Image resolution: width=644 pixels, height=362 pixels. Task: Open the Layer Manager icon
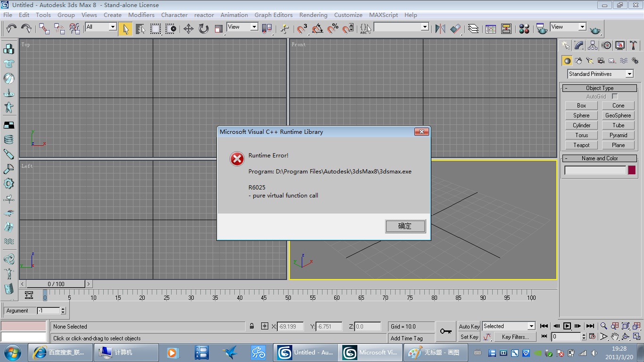473,29
